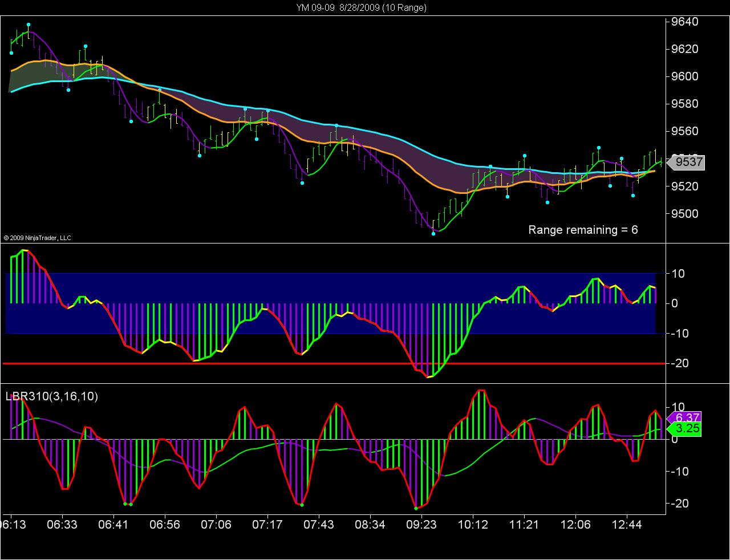Click the 10:12 time axis label
The height and width of the screenshot is (560, 730).
[x=473, y=524]
